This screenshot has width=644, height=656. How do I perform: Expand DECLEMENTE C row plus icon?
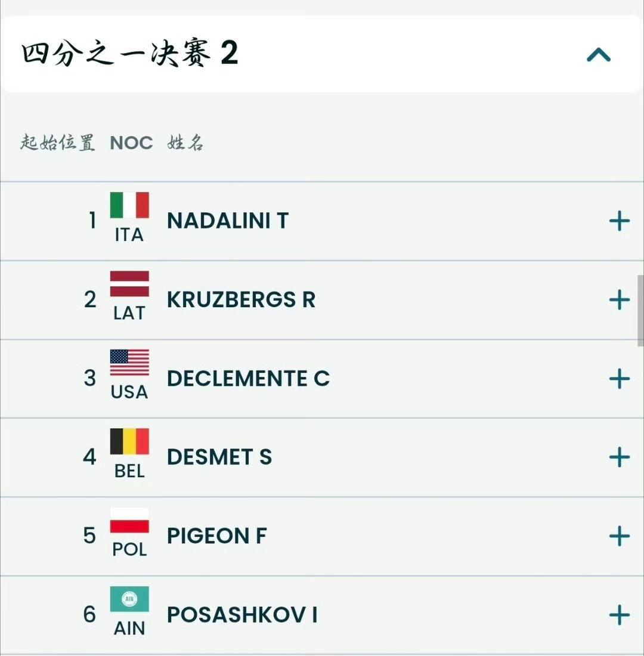pyautogui.click(x=620, y=379)
